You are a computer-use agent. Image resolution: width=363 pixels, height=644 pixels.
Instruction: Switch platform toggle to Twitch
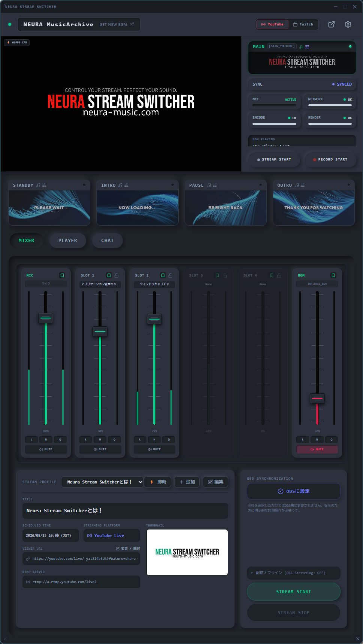coord(303,24)
